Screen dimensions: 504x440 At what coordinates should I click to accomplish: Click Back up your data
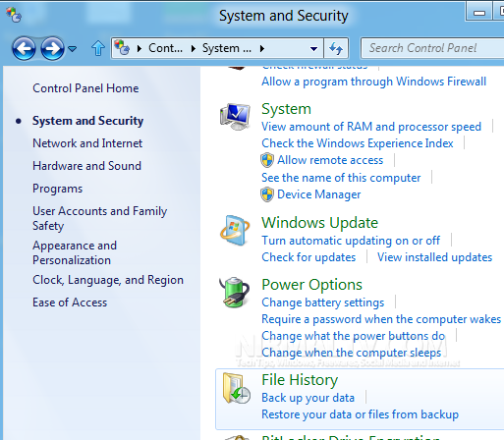click(308, 398)
